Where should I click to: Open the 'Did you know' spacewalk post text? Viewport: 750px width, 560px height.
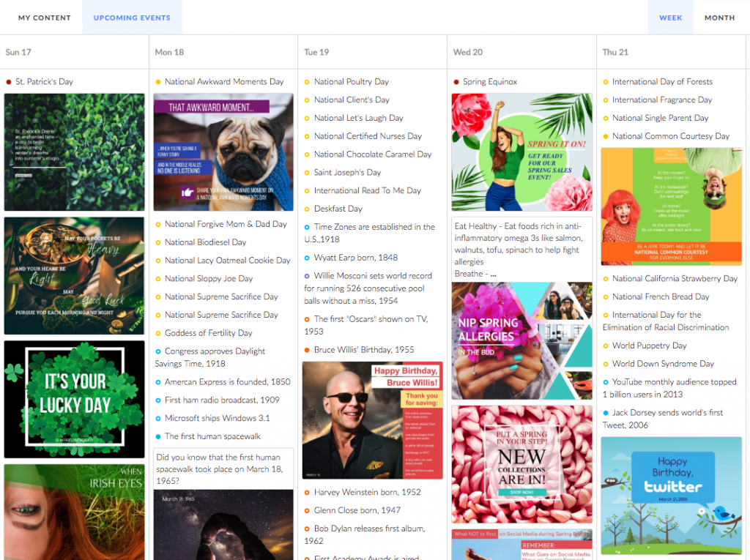pos(223,468)
